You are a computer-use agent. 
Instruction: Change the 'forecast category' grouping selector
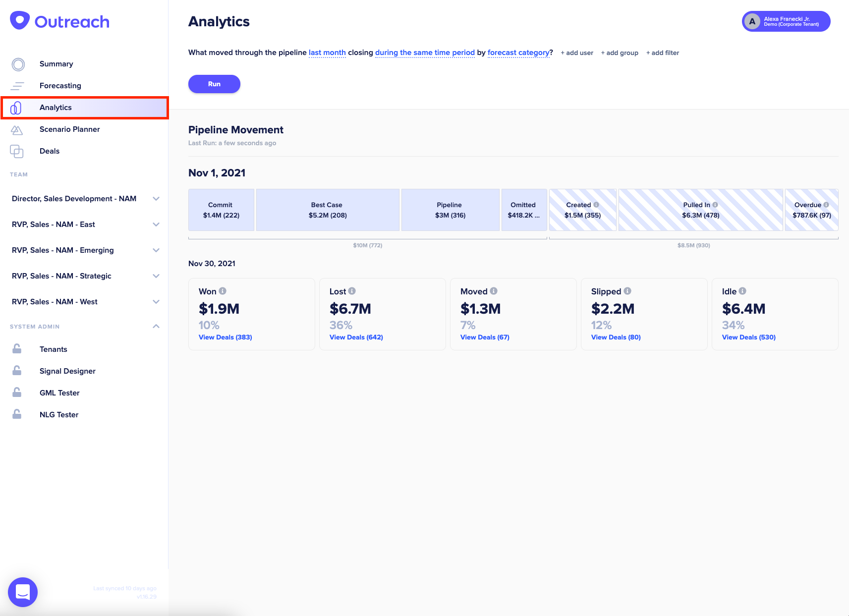coord(518,53)
